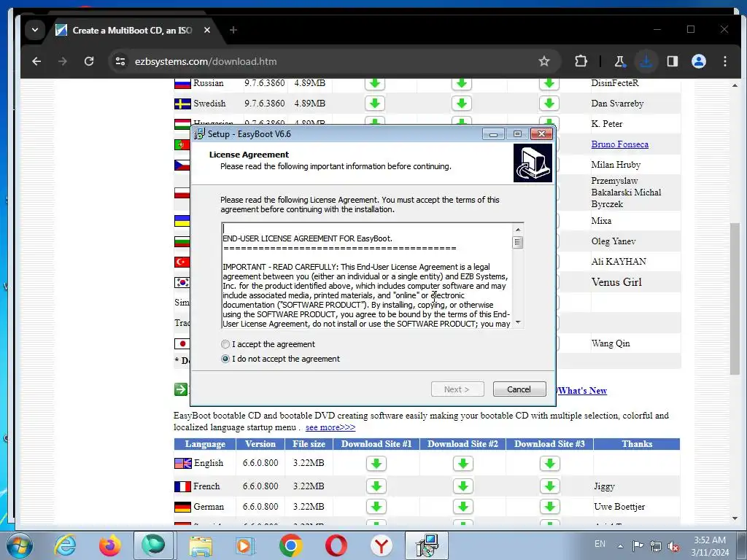Viewport: 747px width, 560px height.
Task: Click Cancel in EasyBoot setup
Action: tap(519, 389)
